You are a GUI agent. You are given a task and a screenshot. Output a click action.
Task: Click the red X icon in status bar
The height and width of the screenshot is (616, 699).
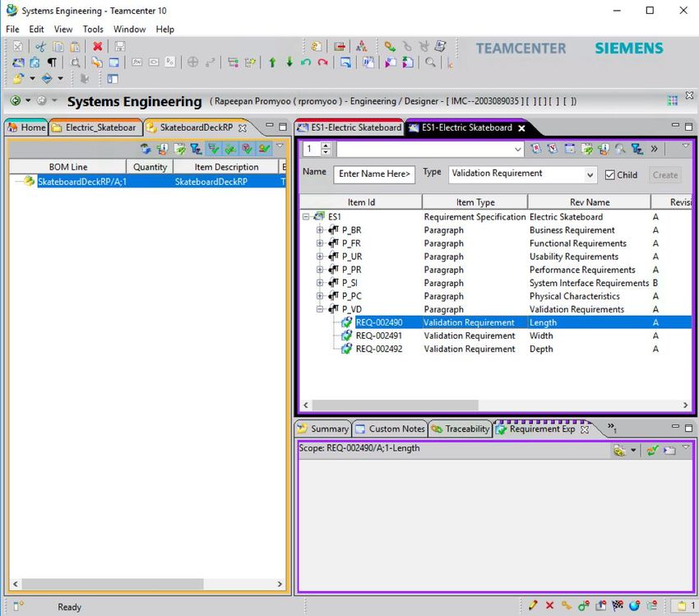549,605
